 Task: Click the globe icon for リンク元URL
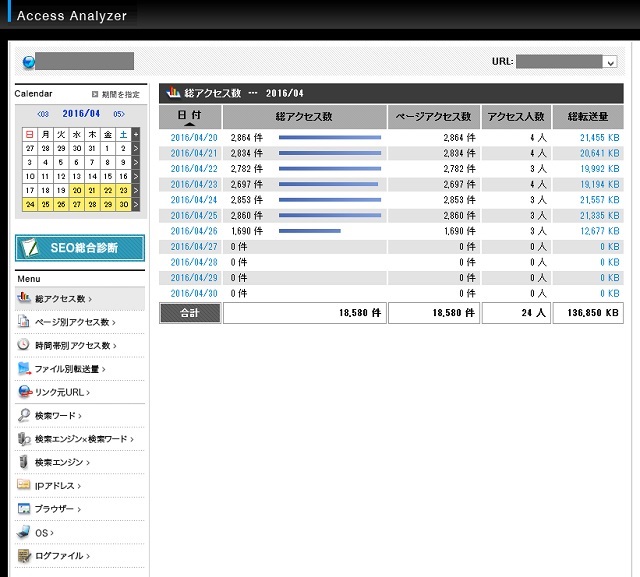[24, 392]
